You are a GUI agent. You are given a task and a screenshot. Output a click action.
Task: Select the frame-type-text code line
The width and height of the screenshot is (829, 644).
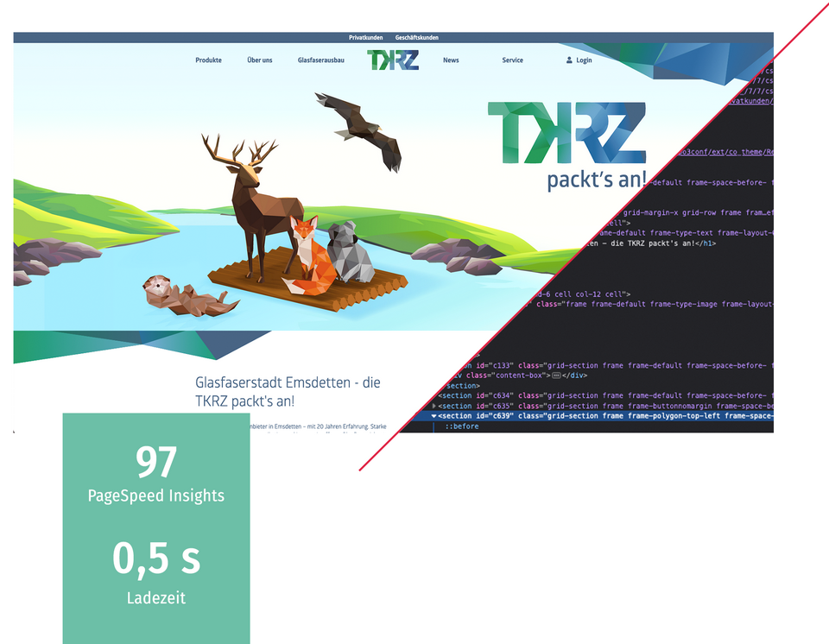point(685,233)
